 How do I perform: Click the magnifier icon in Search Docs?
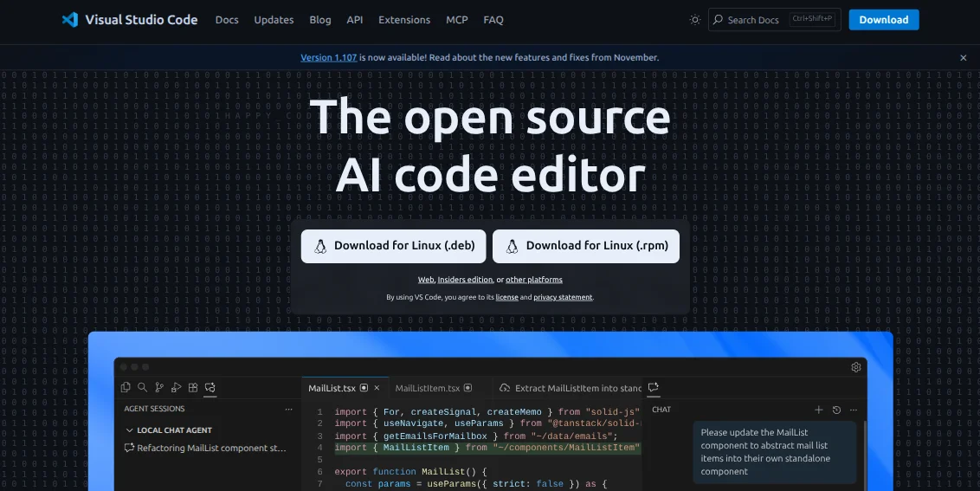pos(718,19)
